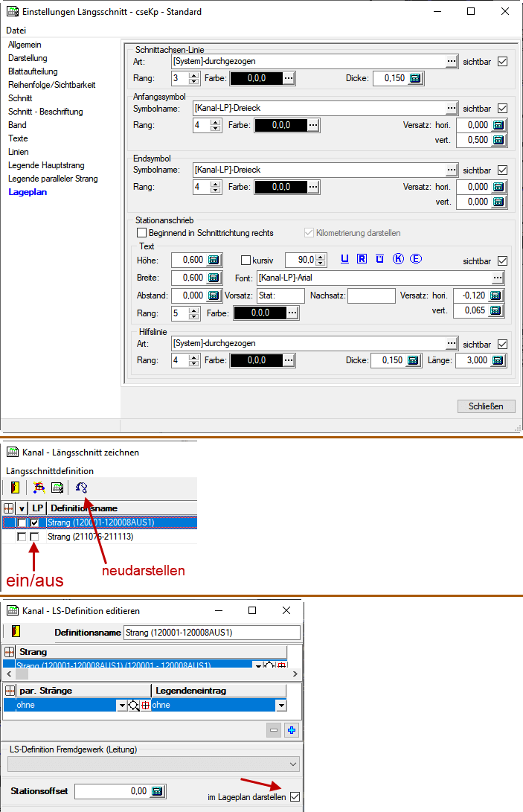The image size is (523, 812).
Task: Browse fonts via the Font ellipsis button
Action: (498, 278)
